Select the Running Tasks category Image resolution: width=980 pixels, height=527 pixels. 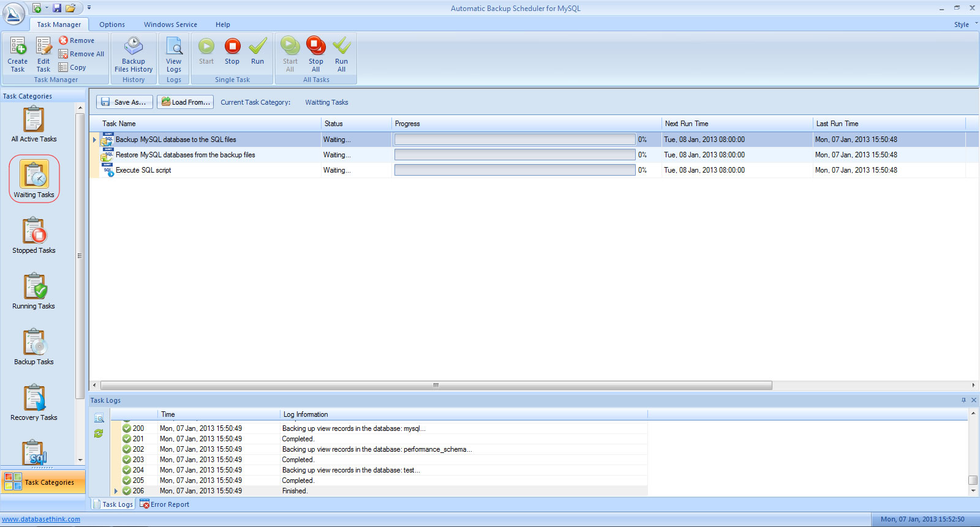pos(34,291)
